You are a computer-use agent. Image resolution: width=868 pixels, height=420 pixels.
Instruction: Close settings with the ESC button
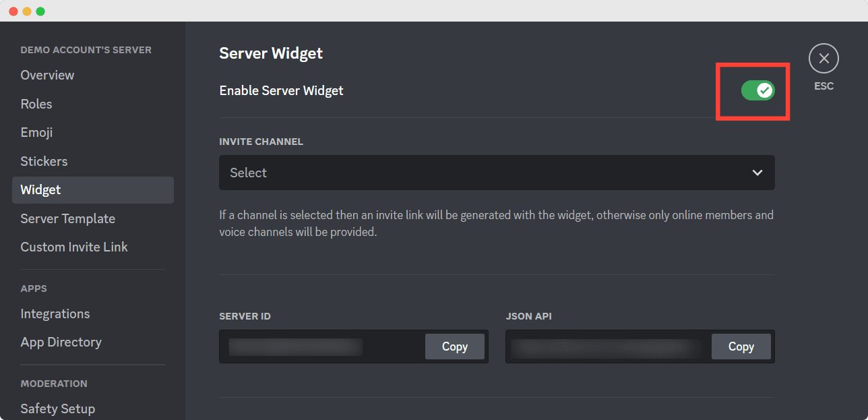pos(824,58)
